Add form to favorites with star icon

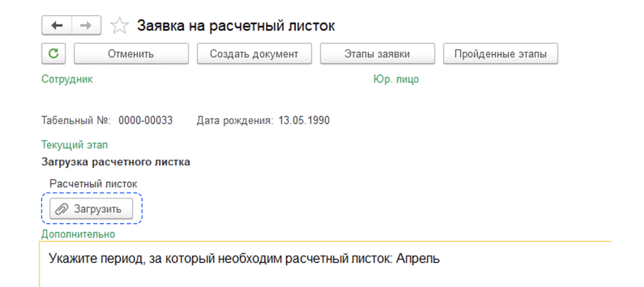[119, 26]
